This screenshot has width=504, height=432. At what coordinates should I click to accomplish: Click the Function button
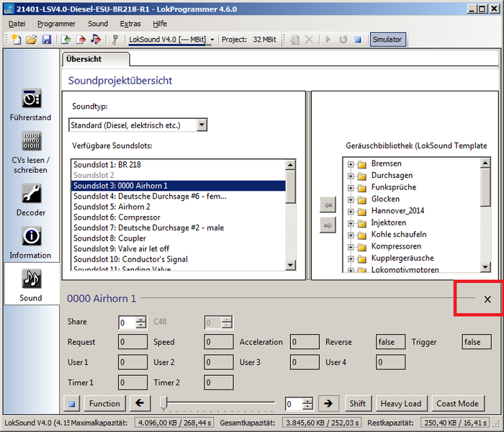point(104,403)
